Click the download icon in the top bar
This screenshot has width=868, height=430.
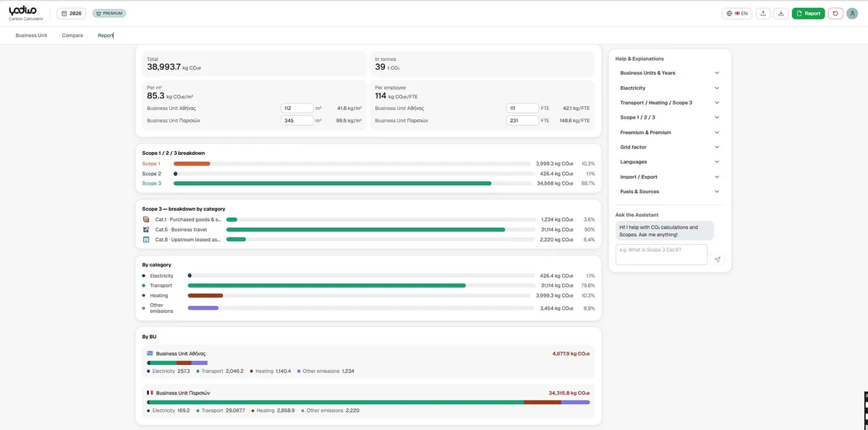click(781, 13)
